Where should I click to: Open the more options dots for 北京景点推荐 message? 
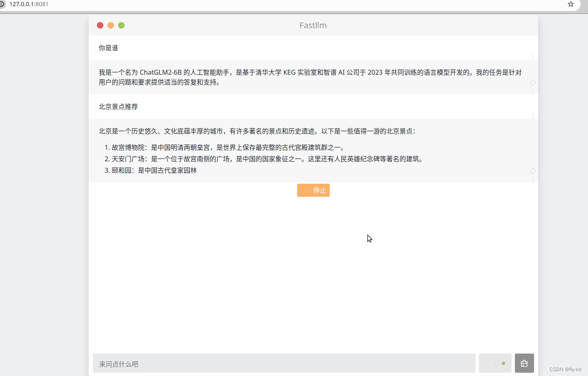[x=533, y=116]
